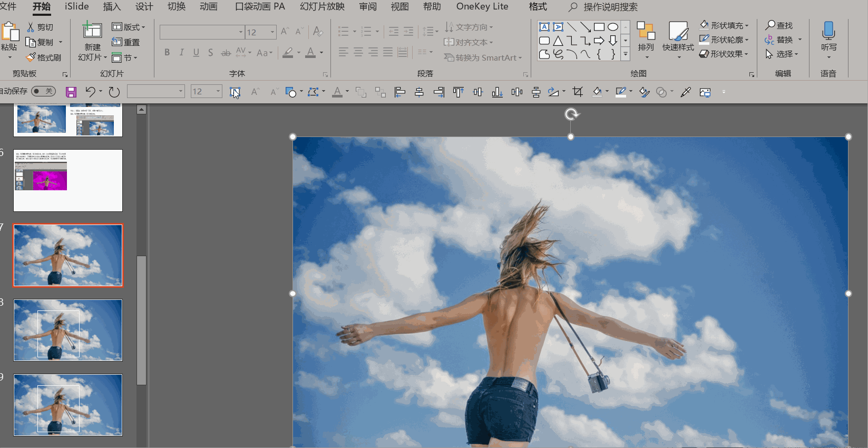Pick the eyedropper tool icon
This screenshot has height=448, width=868.
685,92
